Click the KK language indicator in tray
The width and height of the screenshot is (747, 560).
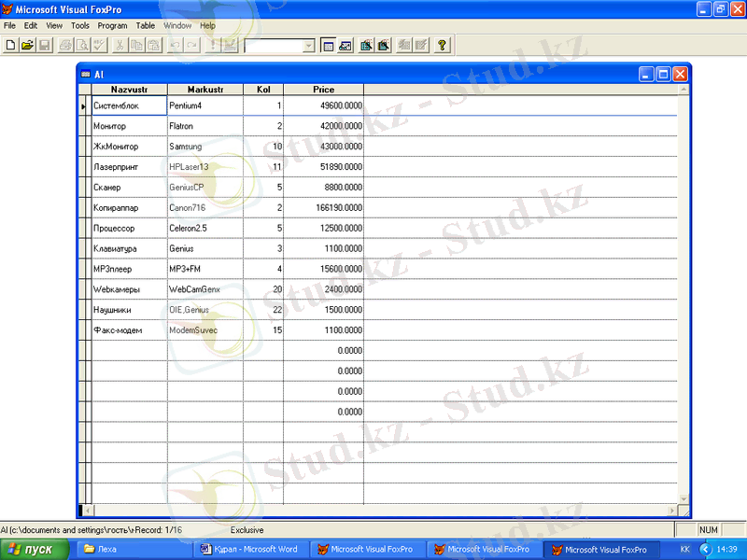[x=685, y=550]
